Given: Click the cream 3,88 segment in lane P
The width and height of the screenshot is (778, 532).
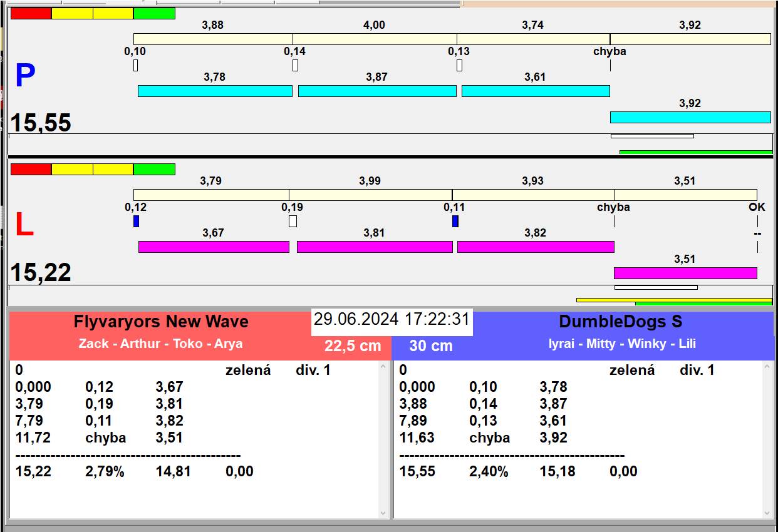Looking at the screenshot, I should [x=213, y=39].
